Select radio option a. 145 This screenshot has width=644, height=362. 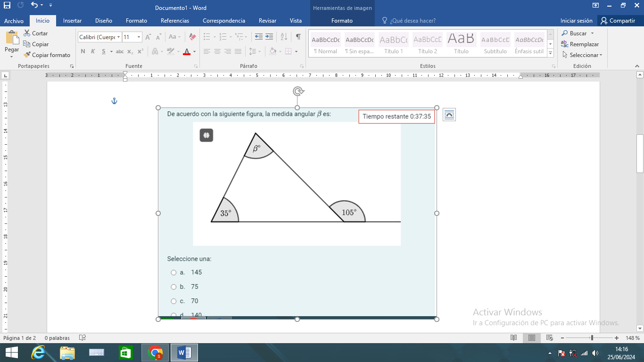coord(173,272)
